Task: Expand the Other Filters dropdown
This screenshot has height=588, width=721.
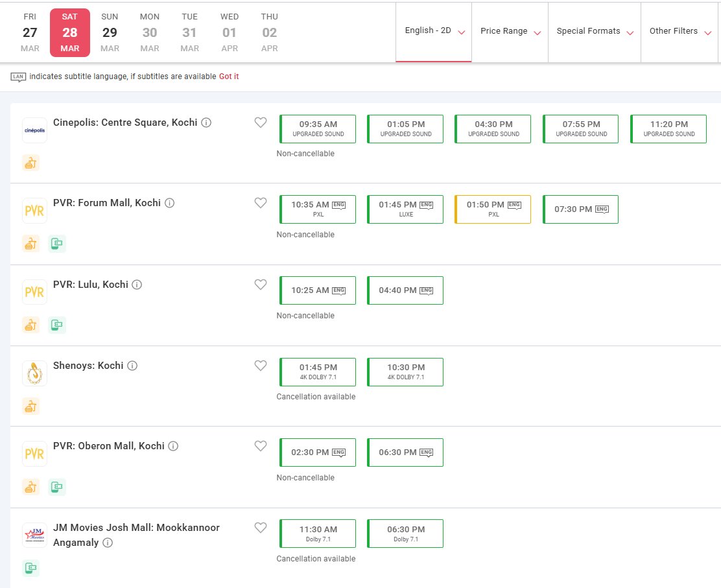Action: click(x=680, y=31)
